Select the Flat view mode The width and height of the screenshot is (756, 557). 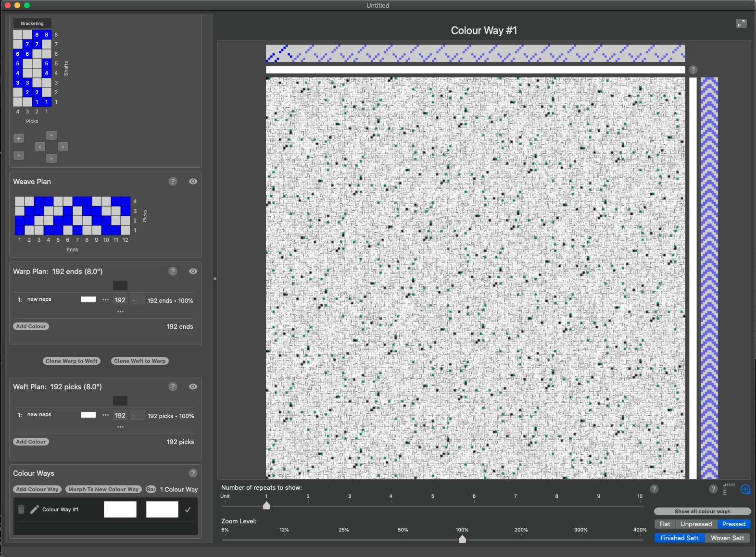coord(665,524)
